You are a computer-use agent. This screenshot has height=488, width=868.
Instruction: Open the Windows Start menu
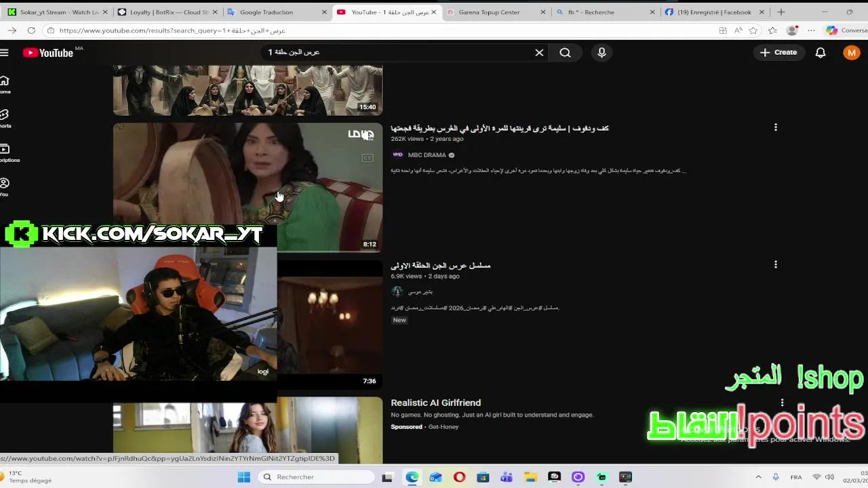click(x=244, y=477)
